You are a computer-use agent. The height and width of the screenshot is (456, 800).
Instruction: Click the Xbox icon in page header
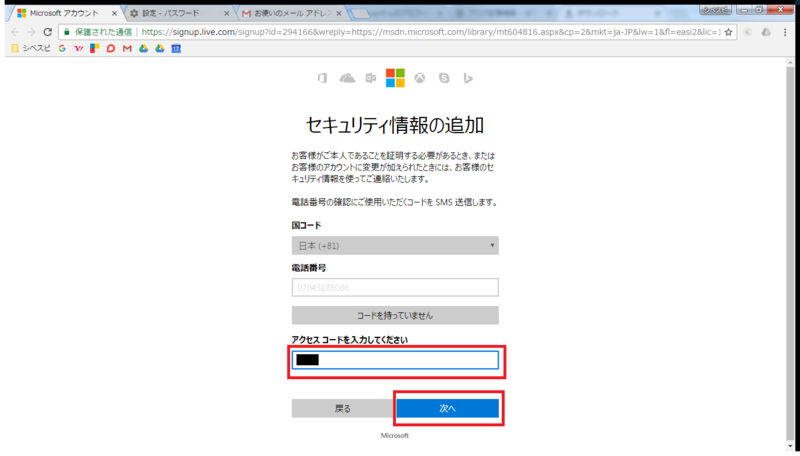point(419,78)
